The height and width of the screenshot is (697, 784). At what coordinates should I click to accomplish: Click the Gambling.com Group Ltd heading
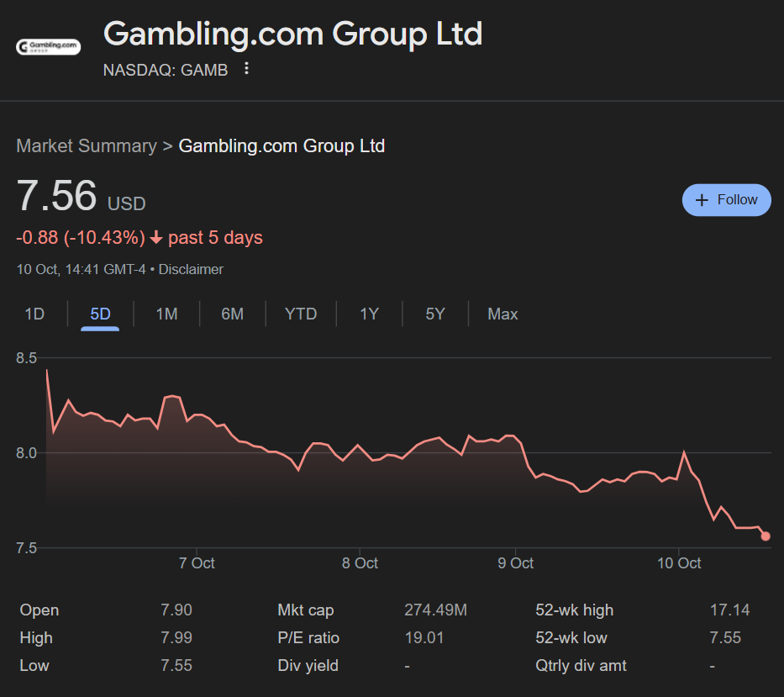292,34
